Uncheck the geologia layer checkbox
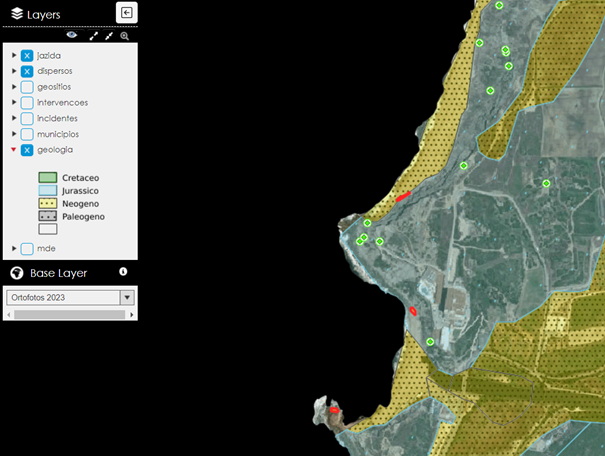The height and width of the screenshot is (456, 605). [x=27, y=150]
